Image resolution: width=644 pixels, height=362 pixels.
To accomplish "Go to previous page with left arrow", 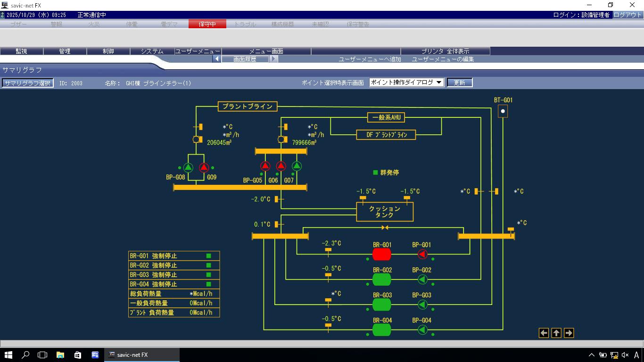I will pos(544,333).
